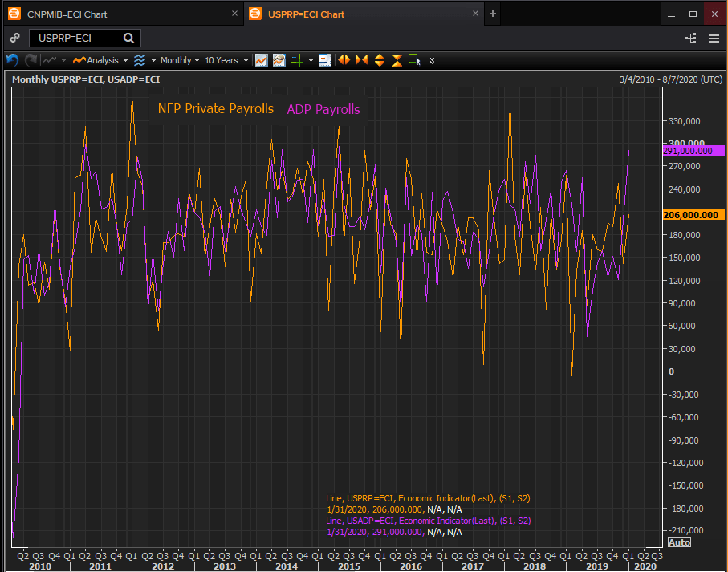Image resolution: width=728 pixels, height=572 pixels.
Task: Click the vertical compress arrows icon
Action: click(x=397, y=60)
